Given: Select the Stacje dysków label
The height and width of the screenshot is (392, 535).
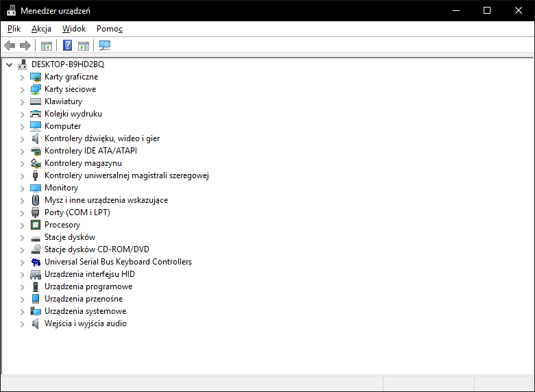Looking at the screenshot, I should 70,237.
